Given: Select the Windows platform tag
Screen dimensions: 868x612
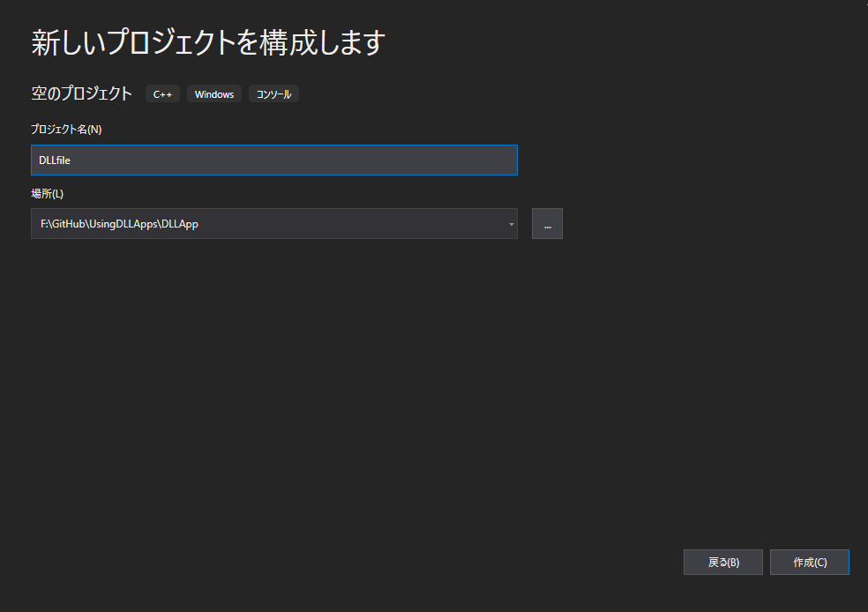Looking at the screenshot, I should point(213,93).
